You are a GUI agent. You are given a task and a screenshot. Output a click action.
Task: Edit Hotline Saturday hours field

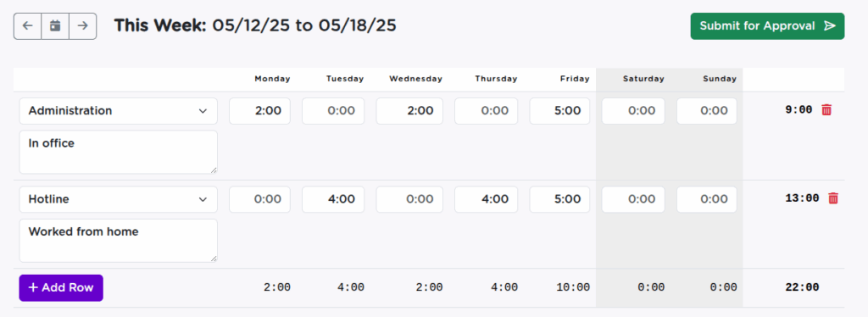click(x=633, y=199)
